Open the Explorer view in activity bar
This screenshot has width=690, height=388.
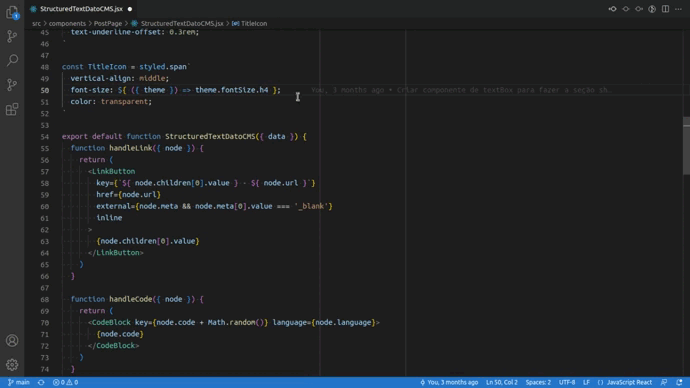12,12
